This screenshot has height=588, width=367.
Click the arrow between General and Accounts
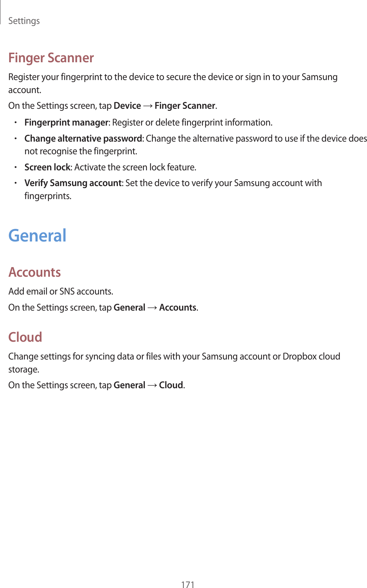(x=152, y=308)
